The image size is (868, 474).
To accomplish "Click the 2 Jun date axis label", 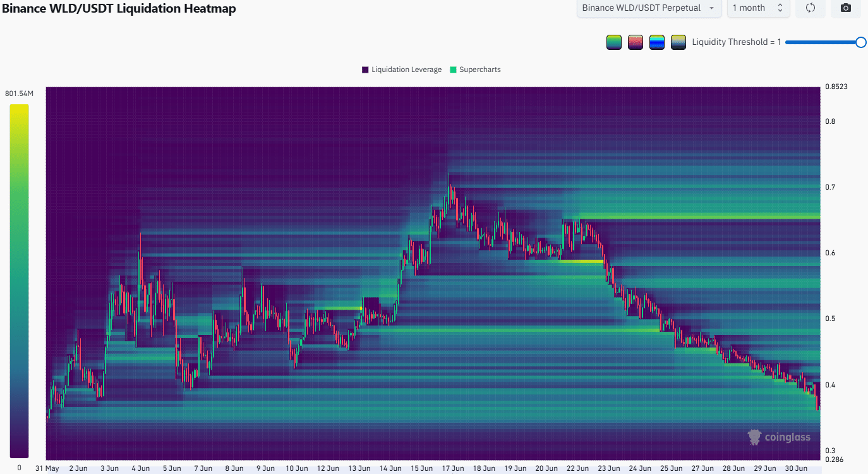I will pyautogui.click(x=78, y=468).
